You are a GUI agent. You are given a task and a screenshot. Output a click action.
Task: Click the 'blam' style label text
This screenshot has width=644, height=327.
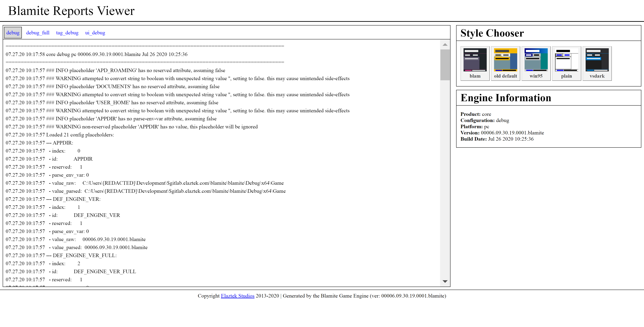click(475, 76)
